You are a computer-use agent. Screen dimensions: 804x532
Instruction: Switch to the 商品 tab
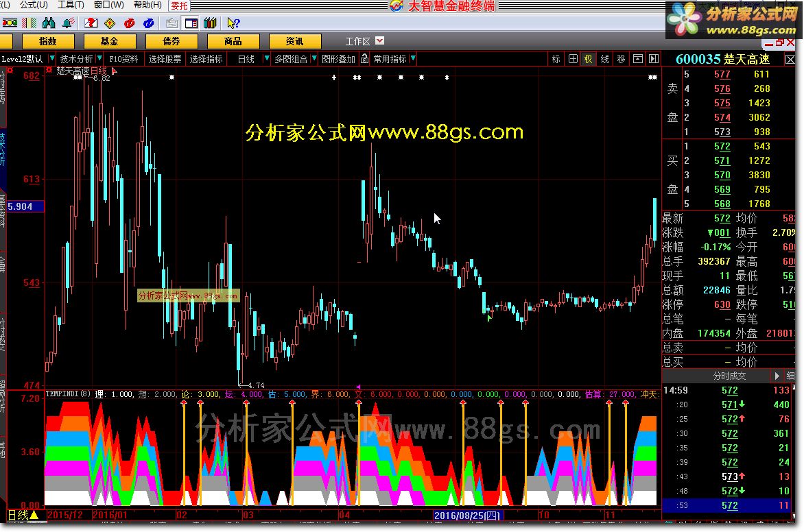click(233, 41)
